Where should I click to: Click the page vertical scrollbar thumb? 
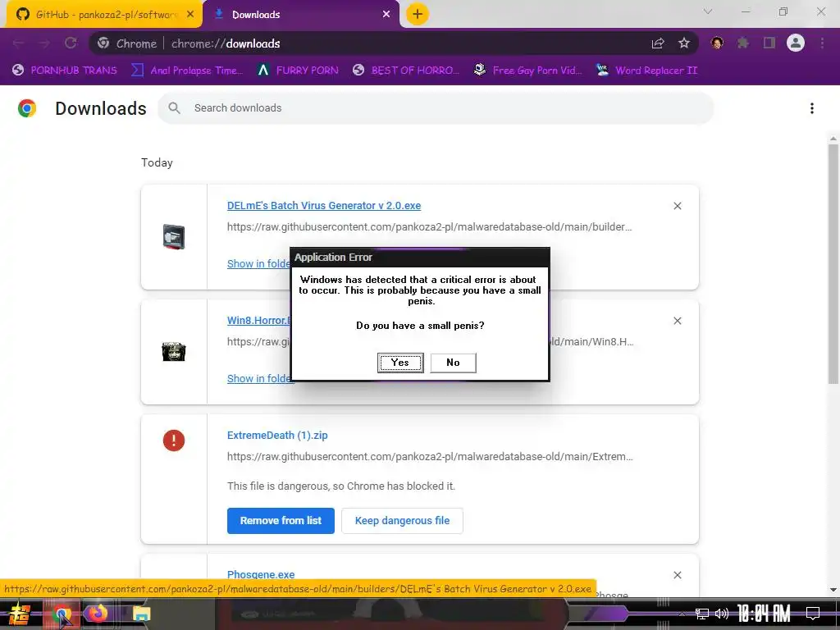[x=833, y=262]
